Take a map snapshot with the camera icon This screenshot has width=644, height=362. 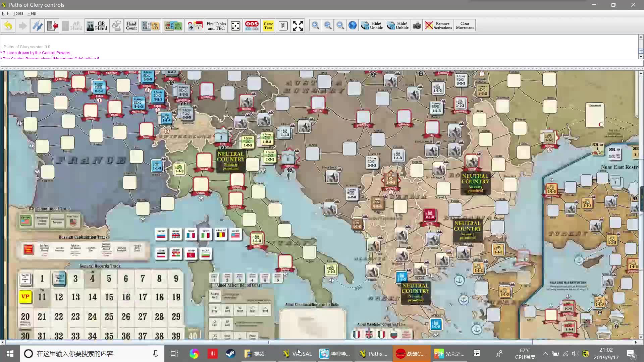(x=417, y=26)
